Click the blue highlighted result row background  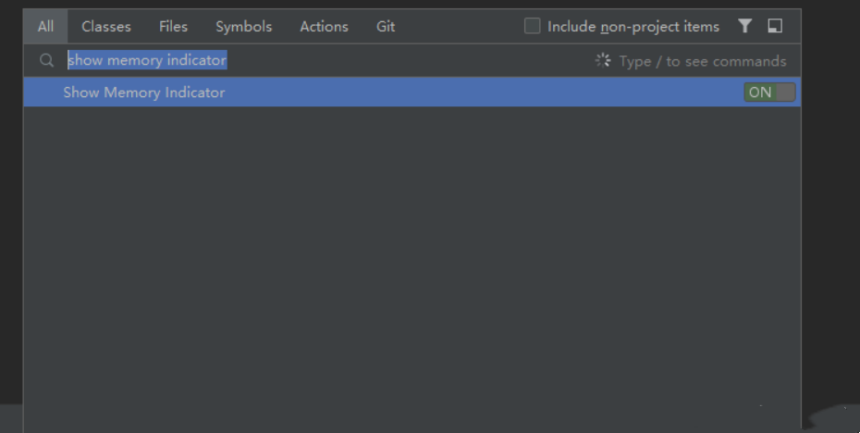pyautogui.click(x=450, y=93)
